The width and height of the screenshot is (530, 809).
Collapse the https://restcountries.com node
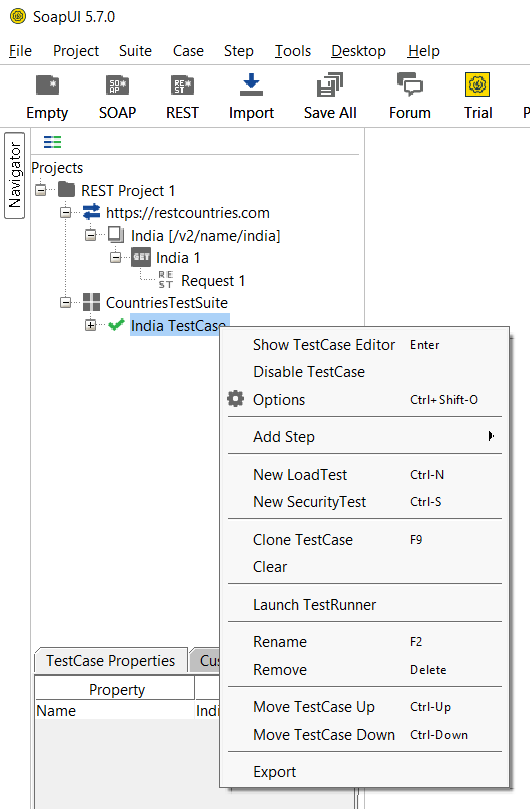(x=66, y=212)
